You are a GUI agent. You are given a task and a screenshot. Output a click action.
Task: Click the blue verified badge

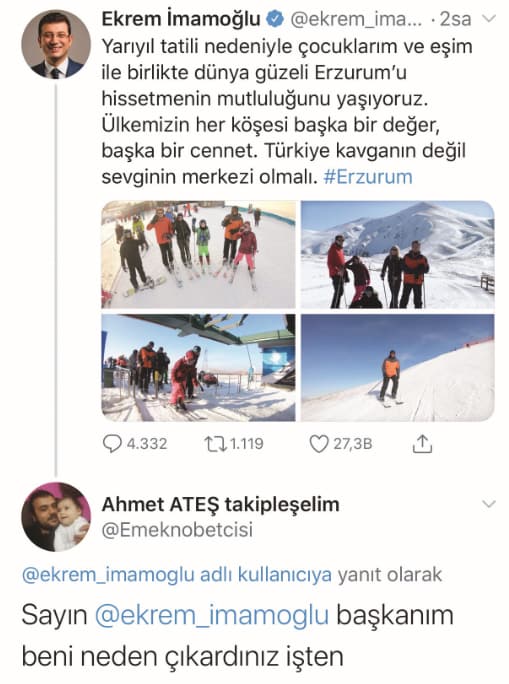[x=275, y=20]
